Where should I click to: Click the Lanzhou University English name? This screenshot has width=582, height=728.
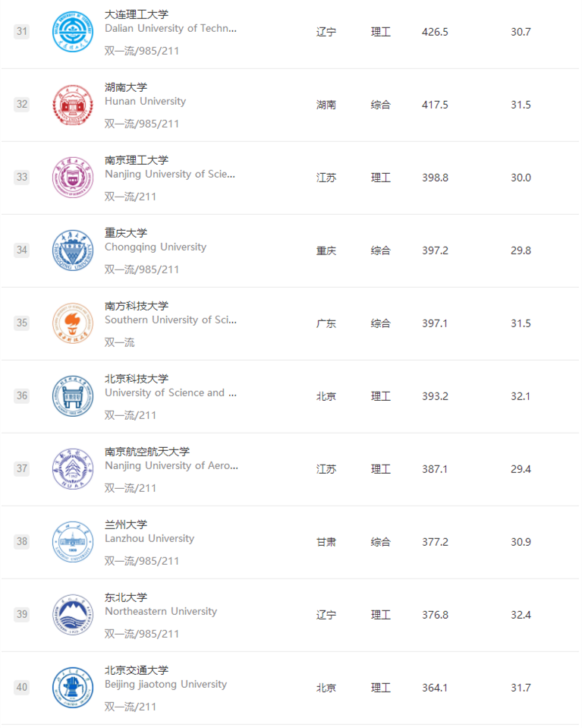click(x=149, y=538)
